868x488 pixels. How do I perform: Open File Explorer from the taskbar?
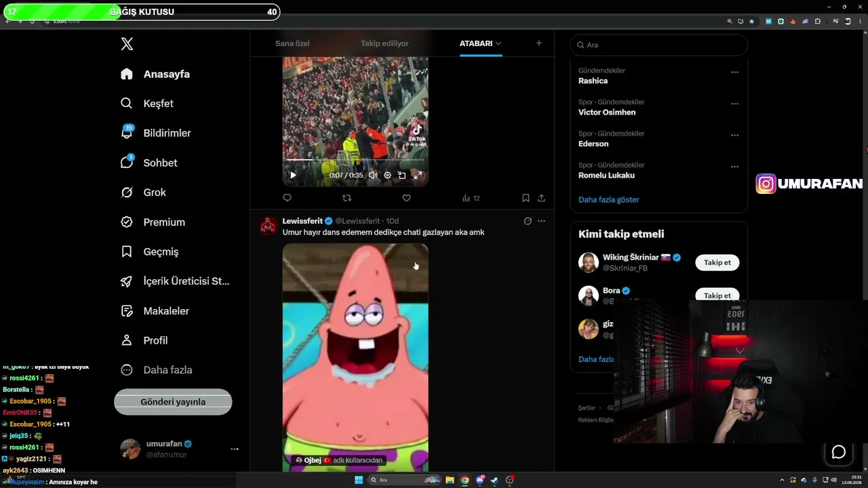(450, 480)
